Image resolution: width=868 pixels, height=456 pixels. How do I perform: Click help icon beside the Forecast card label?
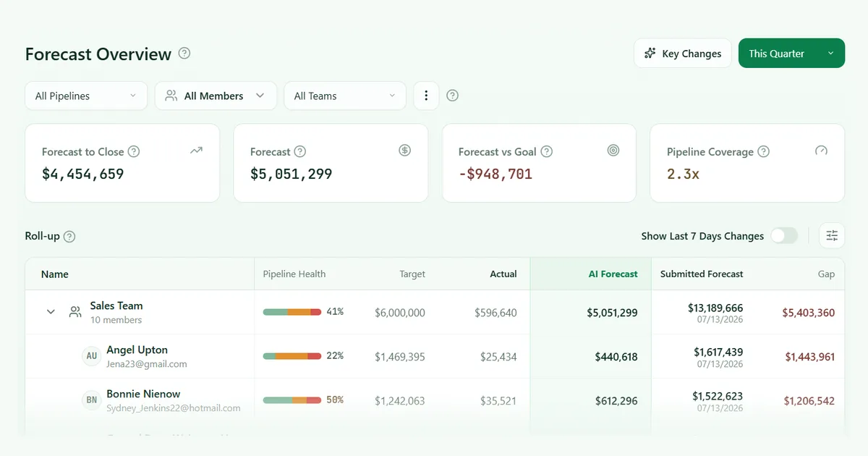tap(300, 152)
